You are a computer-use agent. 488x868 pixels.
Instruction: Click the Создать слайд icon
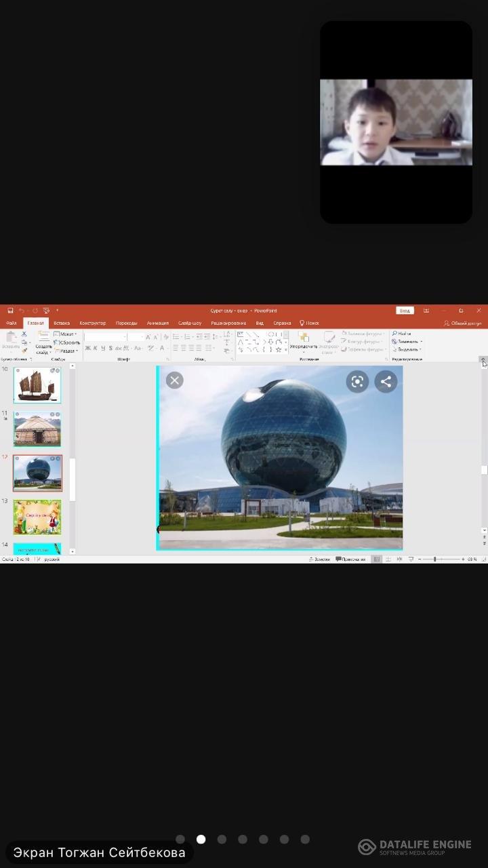tap(43, 342)
